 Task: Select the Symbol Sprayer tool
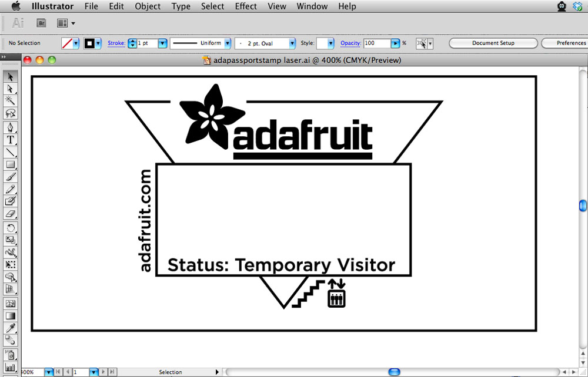tap(11, 355)
